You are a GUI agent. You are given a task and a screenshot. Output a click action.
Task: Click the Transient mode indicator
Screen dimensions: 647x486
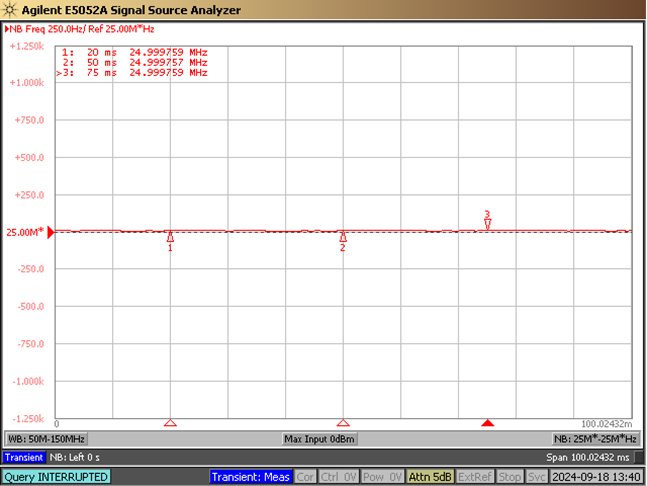click(24, 457)
